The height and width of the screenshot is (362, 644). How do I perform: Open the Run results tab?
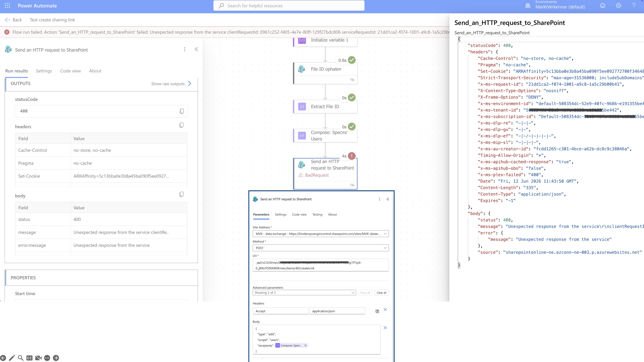point(17,71)
